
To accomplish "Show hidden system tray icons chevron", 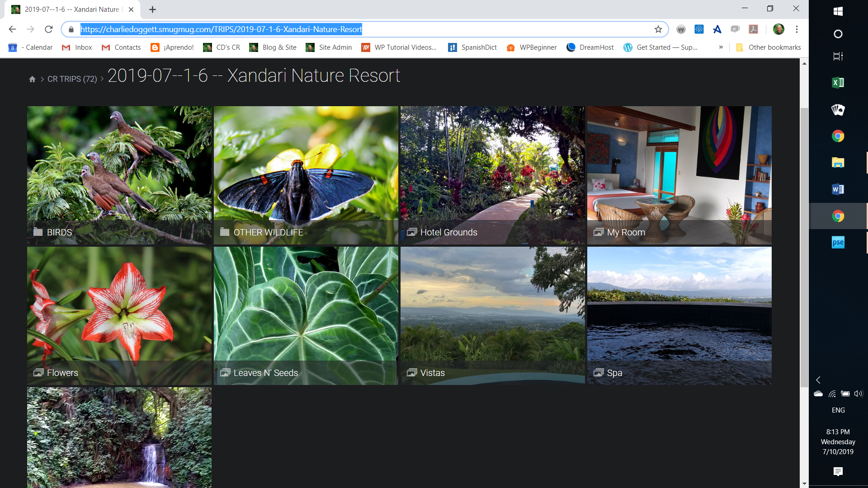I will (x=818, y=380).
